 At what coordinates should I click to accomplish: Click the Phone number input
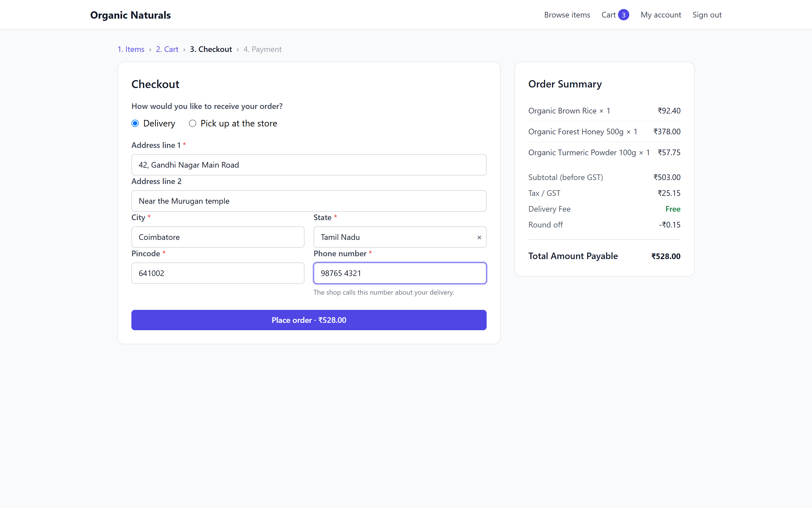400,273
